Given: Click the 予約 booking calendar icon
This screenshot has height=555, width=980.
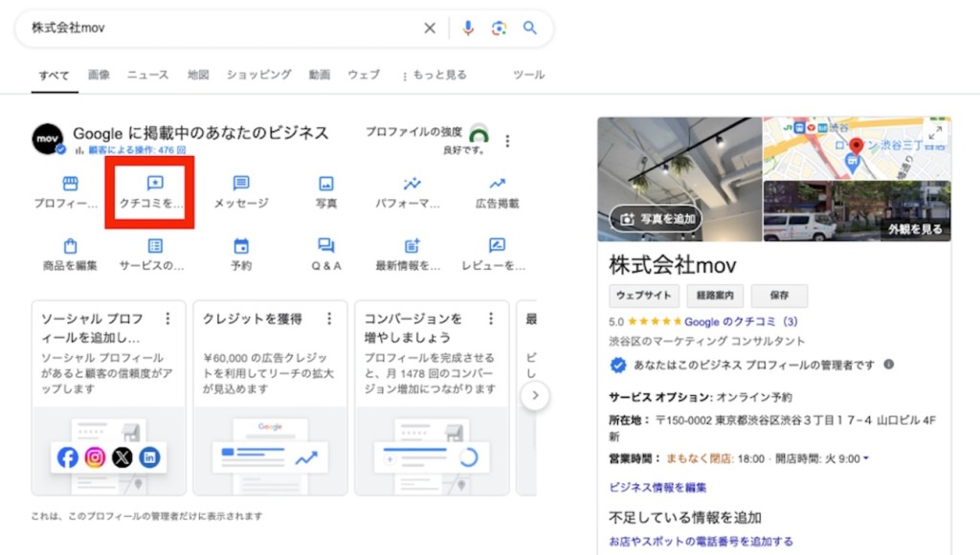Looking at the screenshot, I should 241,246.
